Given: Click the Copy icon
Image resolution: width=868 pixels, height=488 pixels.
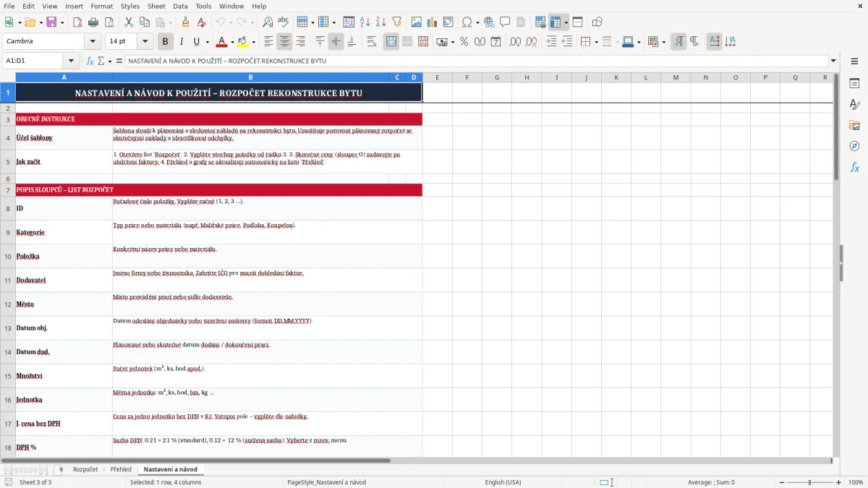Looking at the screenshot, I should coord(145,22).
